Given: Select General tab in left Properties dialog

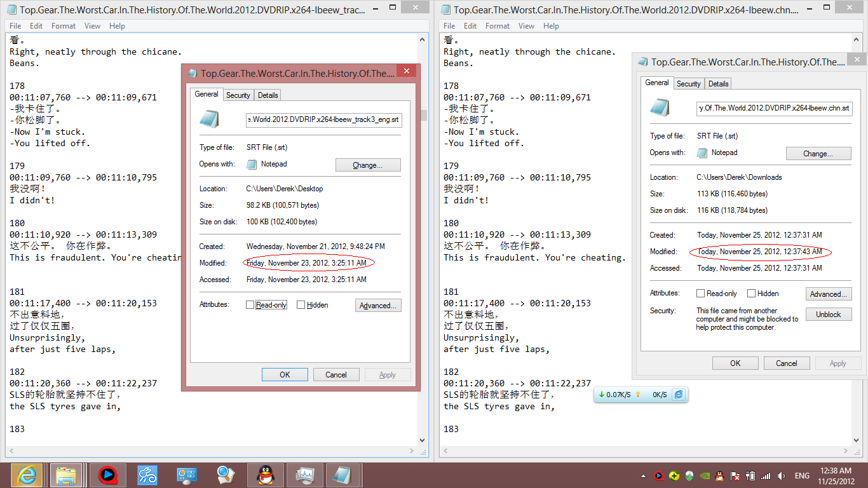Looking at the screenshot, I should click(x=207, y=94).
